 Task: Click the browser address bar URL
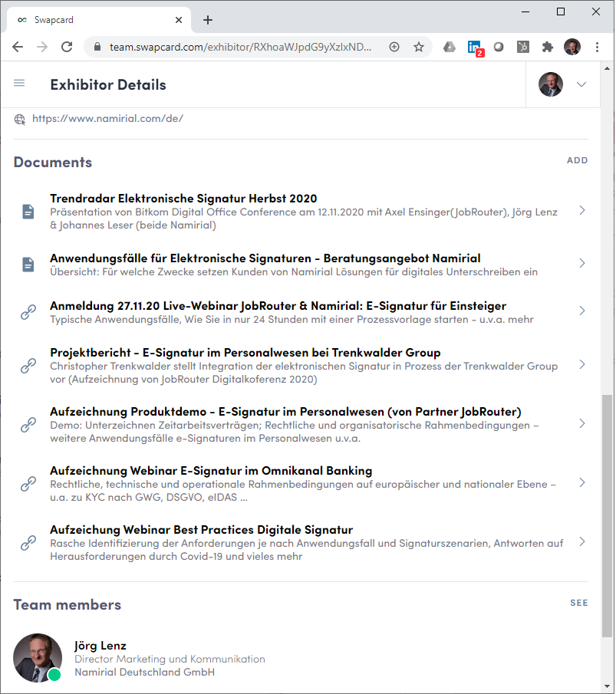coord(240,47)
